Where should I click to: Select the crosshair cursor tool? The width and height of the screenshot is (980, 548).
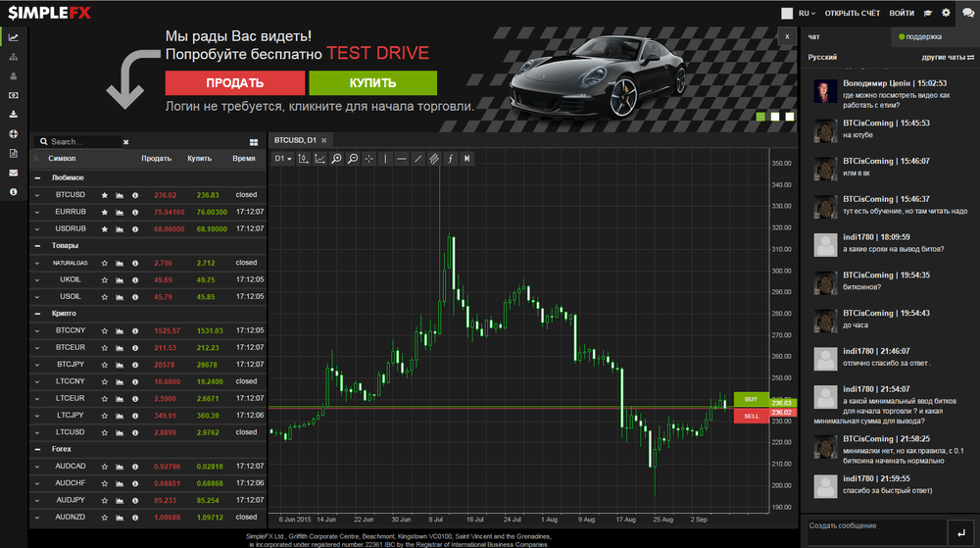368,159
